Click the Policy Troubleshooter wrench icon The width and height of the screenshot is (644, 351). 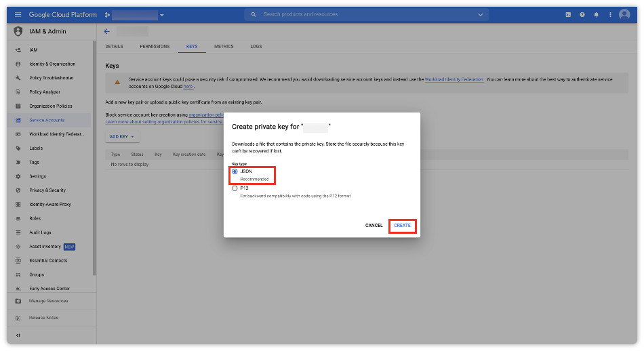pyautogui.click(x=18, y=78)
